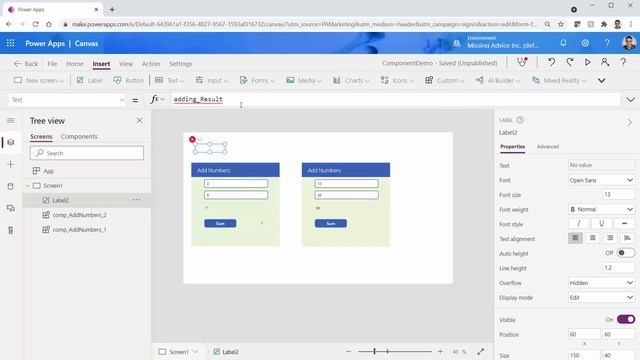
Task: Insert a Button control
Action: (x=129, y=80)
